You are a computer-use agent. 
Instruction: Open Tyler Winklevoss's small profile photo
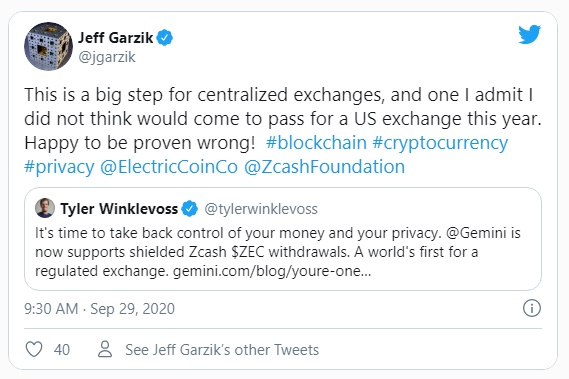click(45, 208)
